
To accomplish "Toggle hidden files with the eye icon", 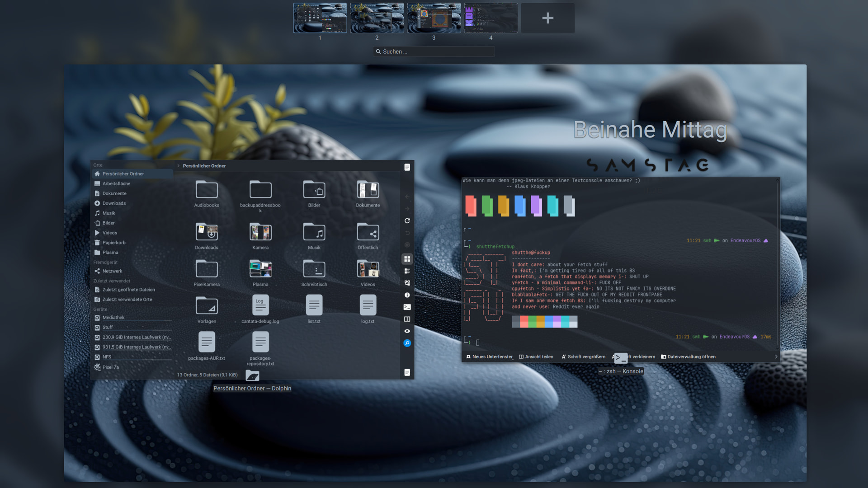I will pyautogui.click(x=407, y=331).
